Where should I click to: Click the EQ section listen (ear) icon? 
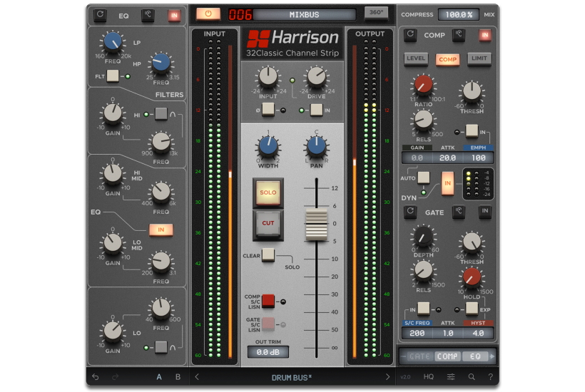coord(148,14)
